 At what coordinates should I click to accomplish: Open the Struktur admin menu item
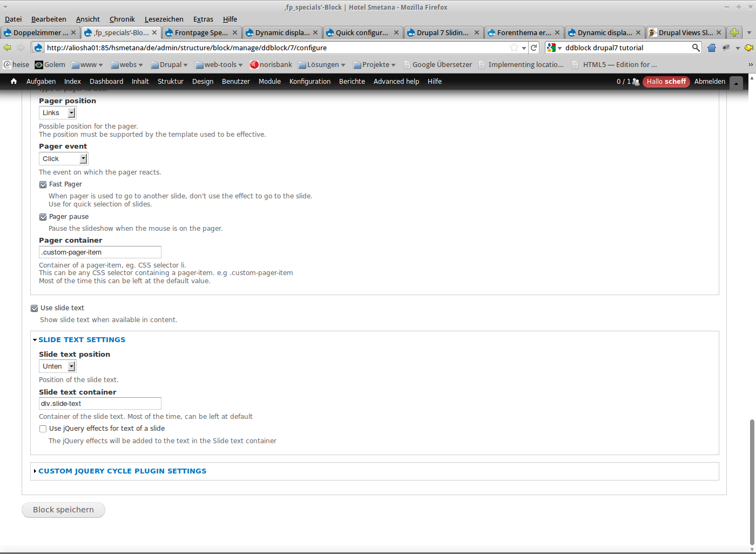170,82
